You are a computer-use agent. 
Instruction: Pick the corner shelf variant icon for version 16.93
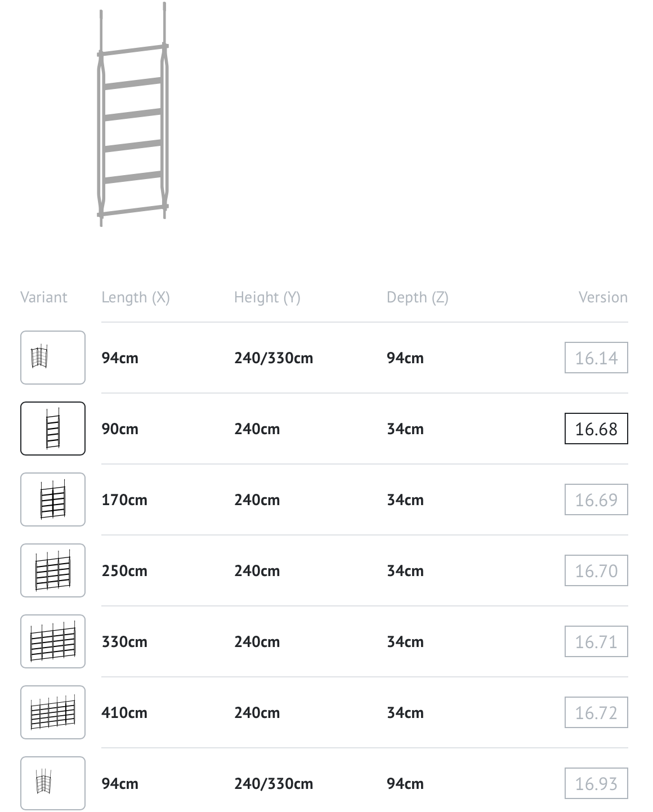pos(53,783)
